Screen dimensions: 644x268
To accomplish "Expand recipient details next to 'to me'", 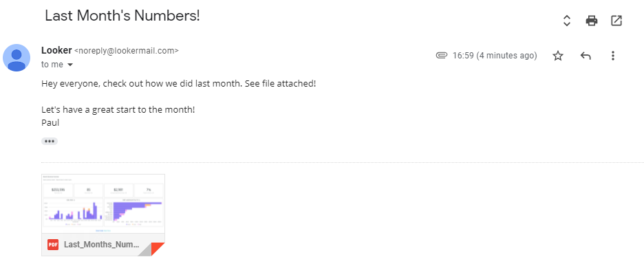I will 69,65.
